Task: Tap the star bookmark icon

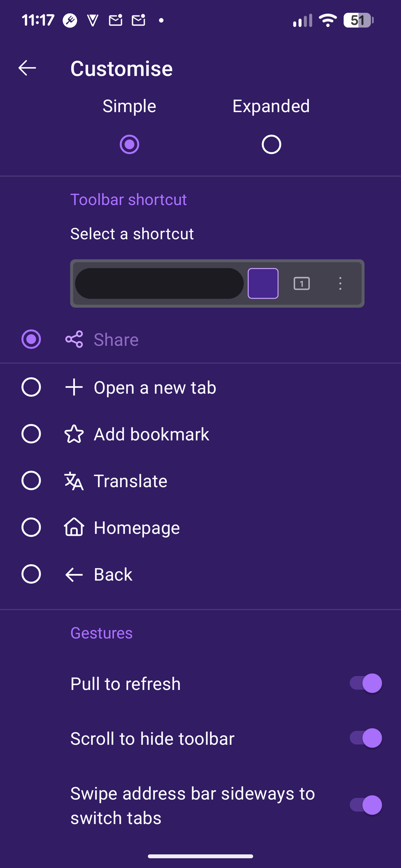Action: pyautogui.click(x=74, y=434)
